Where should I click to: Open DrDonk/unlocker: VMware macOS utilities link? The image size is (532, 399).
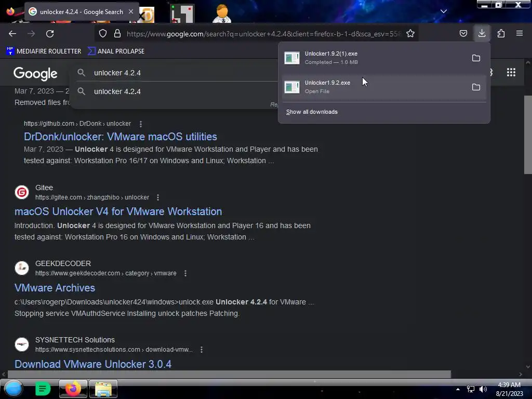coord(121,137)
